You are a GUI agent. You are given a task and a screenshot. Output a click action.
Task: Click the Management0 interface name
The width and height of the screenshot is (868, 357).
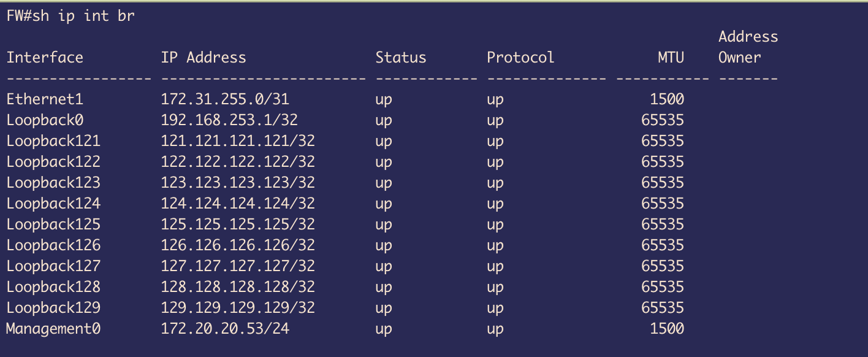click(53, 329)
